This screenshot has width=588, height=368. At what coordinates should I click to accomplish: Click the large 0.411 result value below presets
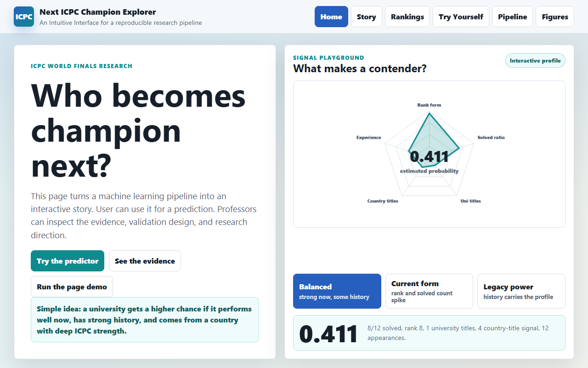pyautogui.click(x=328, y=334)
